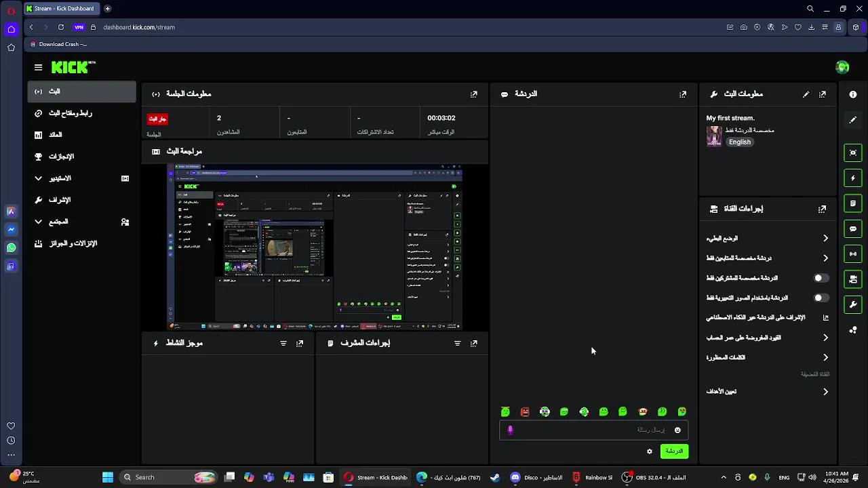Reload the page with the browser refresh button

(x=61, y=27)
